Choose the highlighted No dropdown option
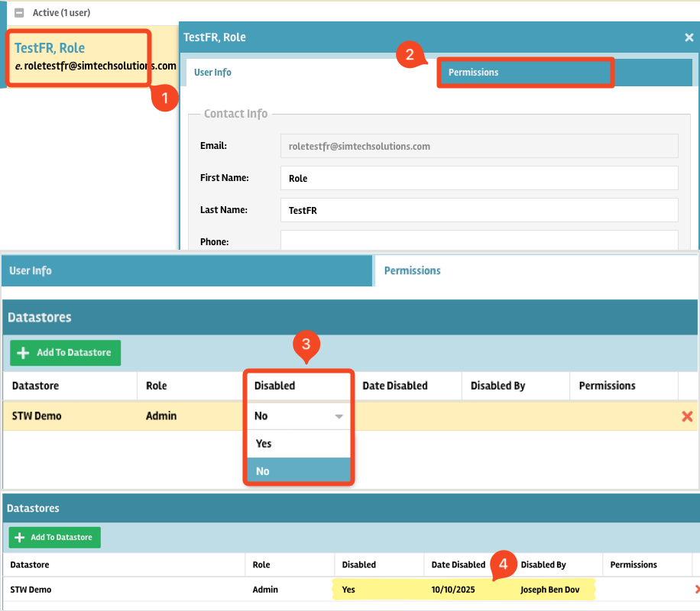Viewport: 700px width, 611px height. 297,471
